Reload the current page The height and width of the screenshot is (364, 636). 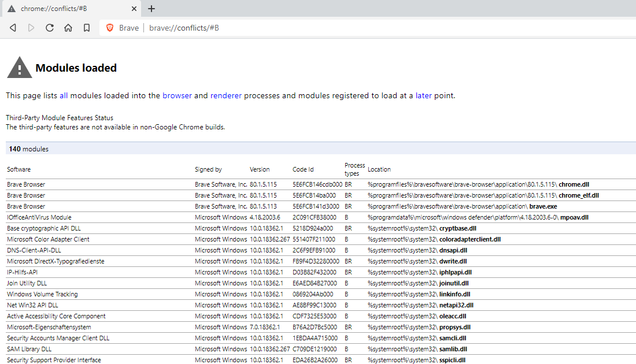pos(50,28)
